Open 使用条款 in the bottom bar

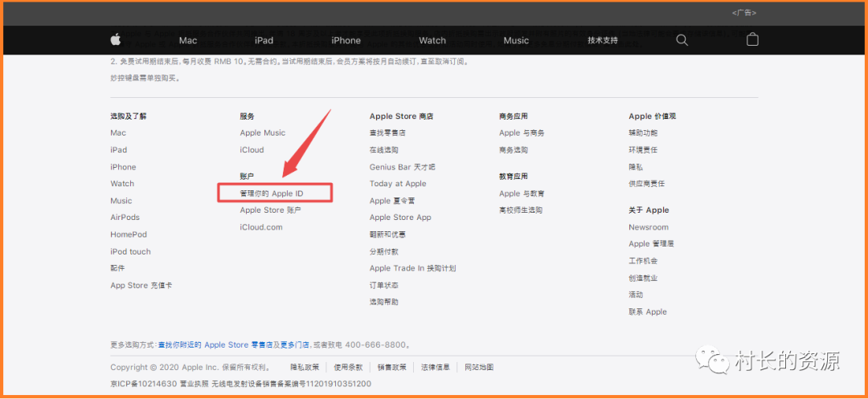click(x=348, y=367)
